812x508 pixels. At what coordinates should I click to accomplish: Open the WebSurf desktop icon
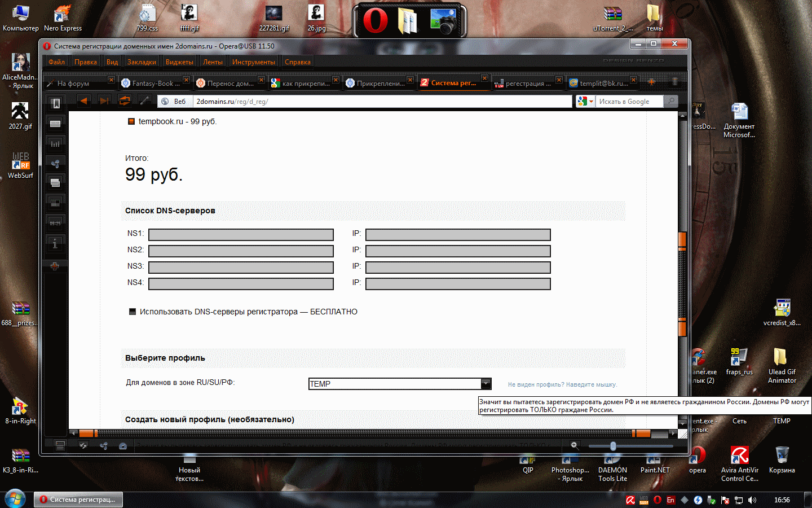click(x=20, y=165)
